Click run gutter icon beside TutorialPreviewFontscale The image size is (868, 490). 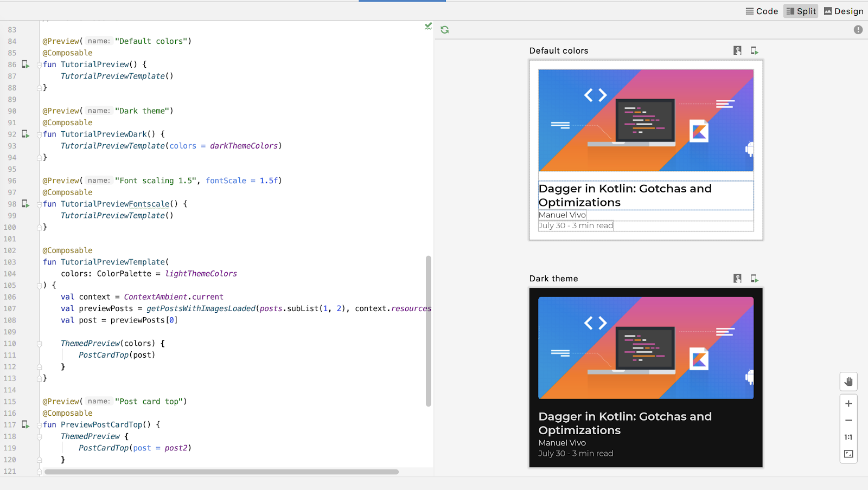click(x=25, y=204)
